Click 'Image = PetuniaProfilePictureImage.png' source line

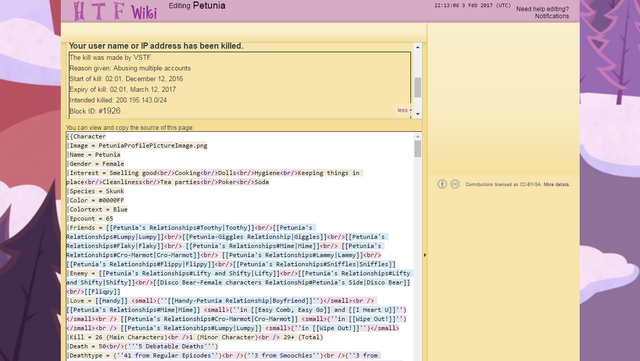(137, 145)
